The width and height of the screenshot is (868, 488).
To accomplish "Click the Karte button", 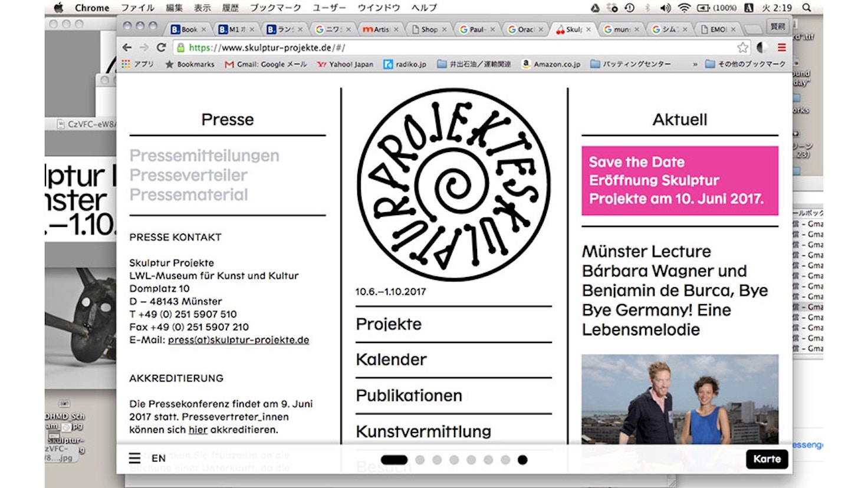I will click(x=767, y=459).
